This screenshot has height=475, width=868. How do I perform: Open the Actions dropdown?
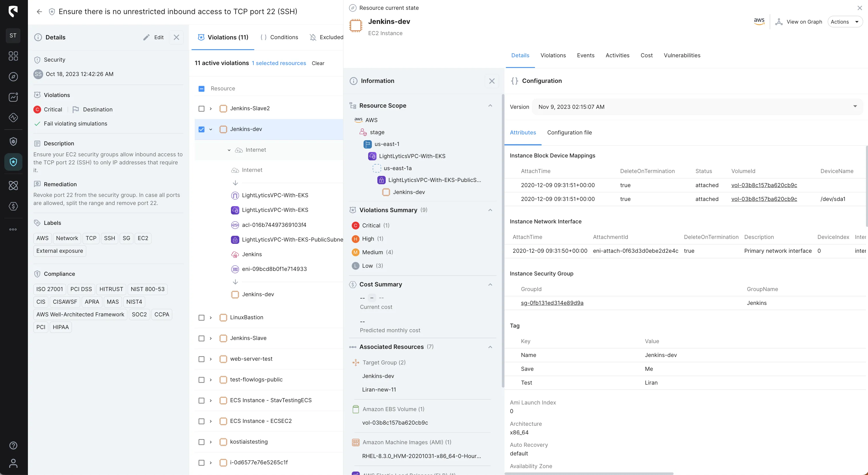click(845, 22)
